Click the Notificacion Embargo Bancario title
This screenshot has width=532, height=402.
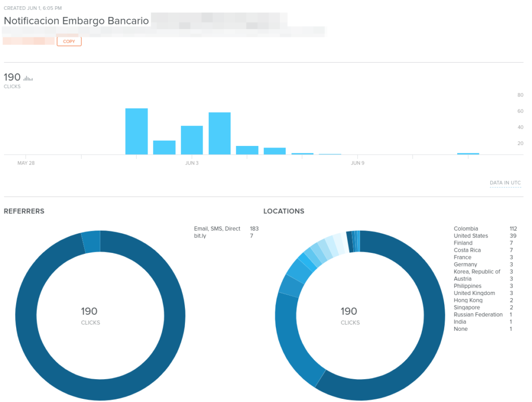(76, 21)
